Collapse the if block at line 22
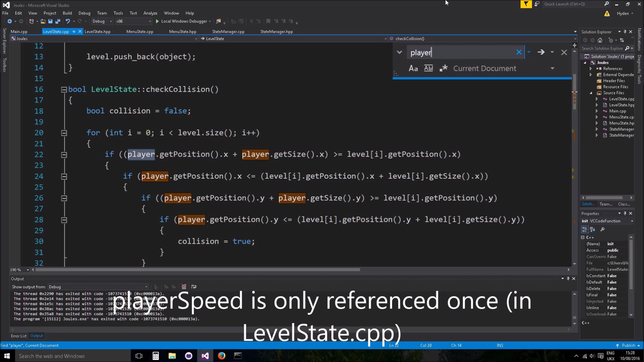Image resolution: width=644 pixels, height=362 pixels. [x=64, y=155]
